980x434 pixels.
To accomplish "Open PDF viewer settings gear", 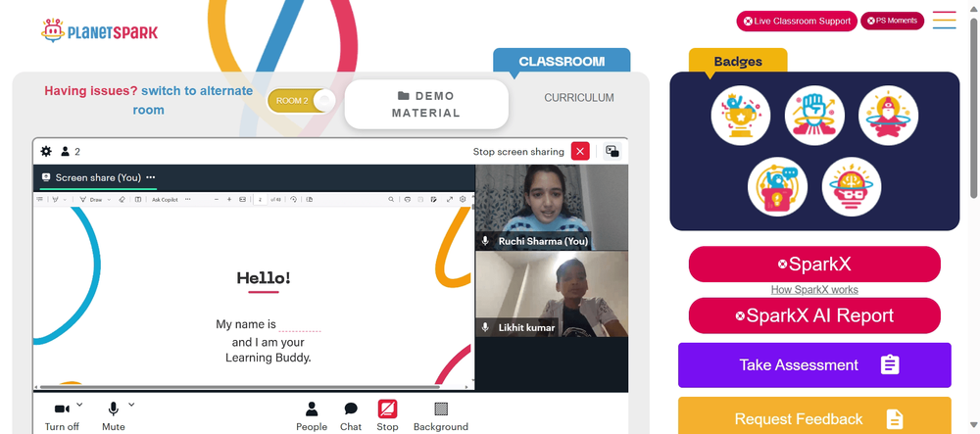I will pos(463,200).
